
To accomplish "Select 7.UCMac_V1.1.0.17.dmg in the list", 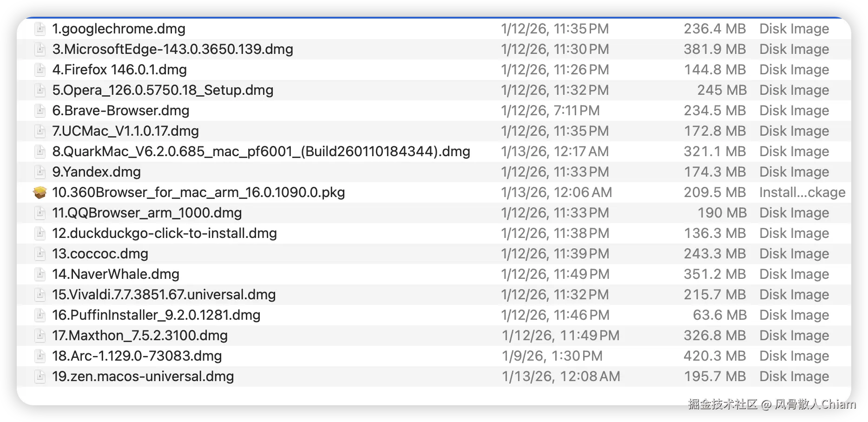I will click(x=125, y=131).
